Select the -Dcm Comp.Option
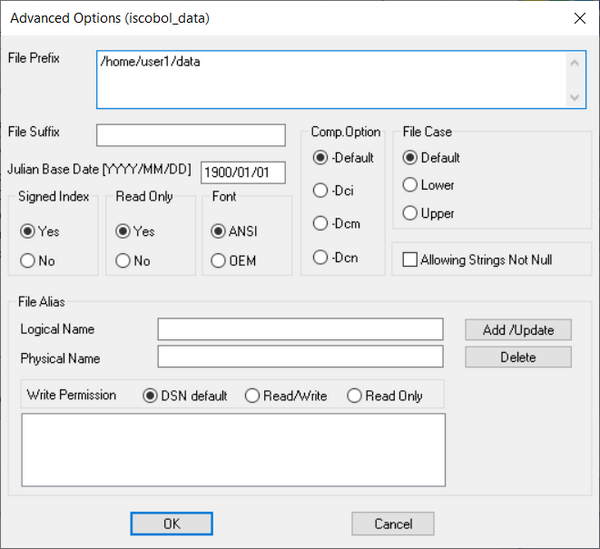 (336, 223)
